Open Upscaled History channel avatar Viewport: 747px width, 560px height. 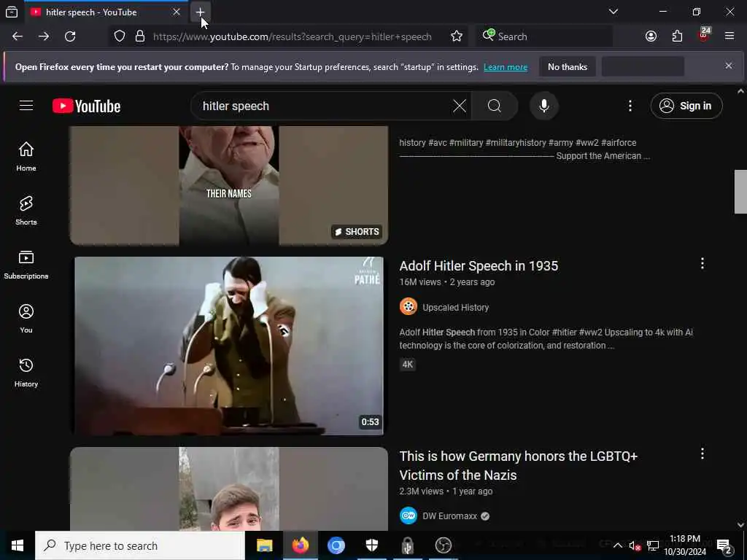(409, 307)
